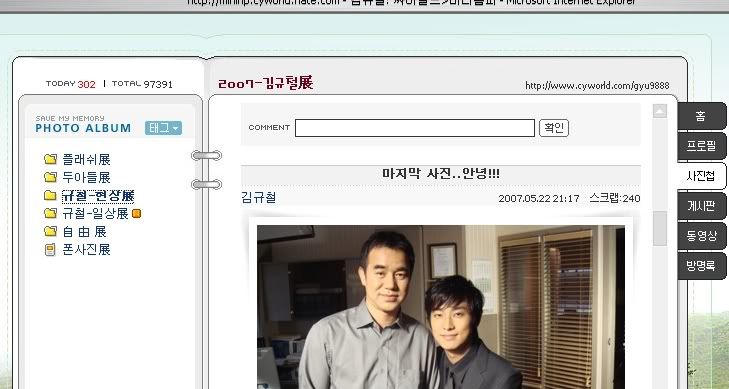Expand the 태그 dropdown
729x389 pixels.
(163, 128)
